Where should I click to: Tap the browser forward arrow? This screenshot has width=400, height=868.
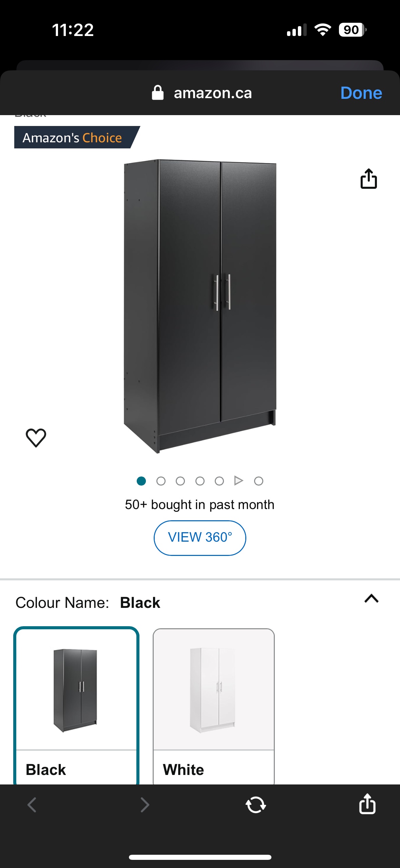pyautogui.click(x=145, y=804)
